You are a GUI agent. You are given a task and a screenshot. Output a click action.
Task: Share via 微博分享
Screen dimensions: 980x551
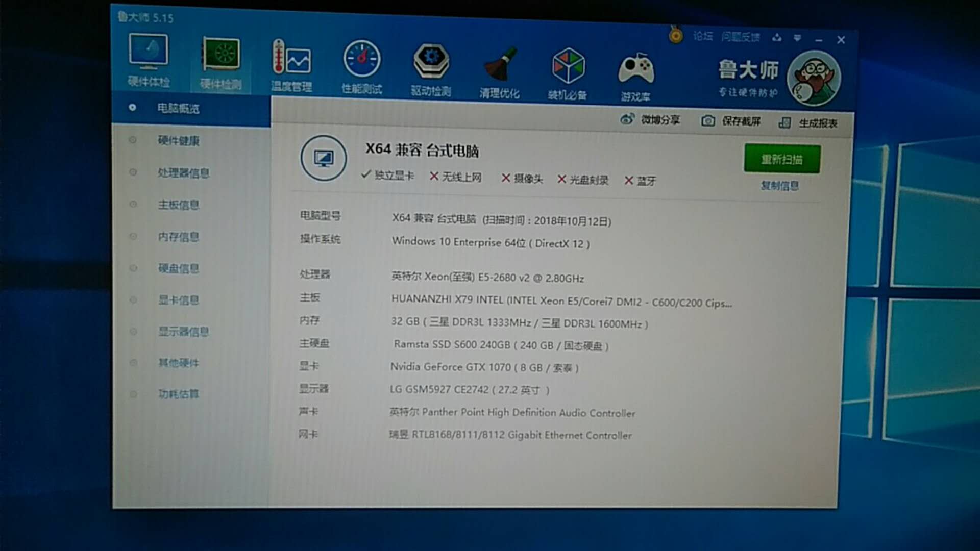(650, 120)
